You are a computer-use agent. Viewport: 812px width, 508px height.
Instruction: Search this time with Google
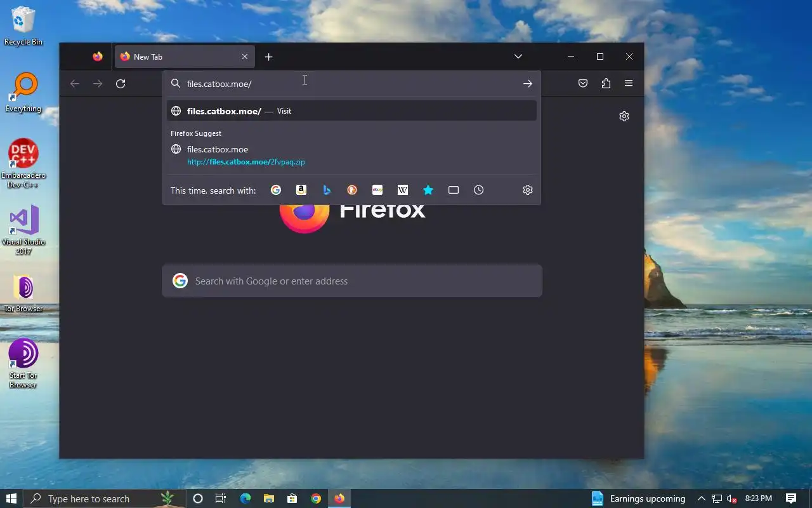[x=276, y=190]
